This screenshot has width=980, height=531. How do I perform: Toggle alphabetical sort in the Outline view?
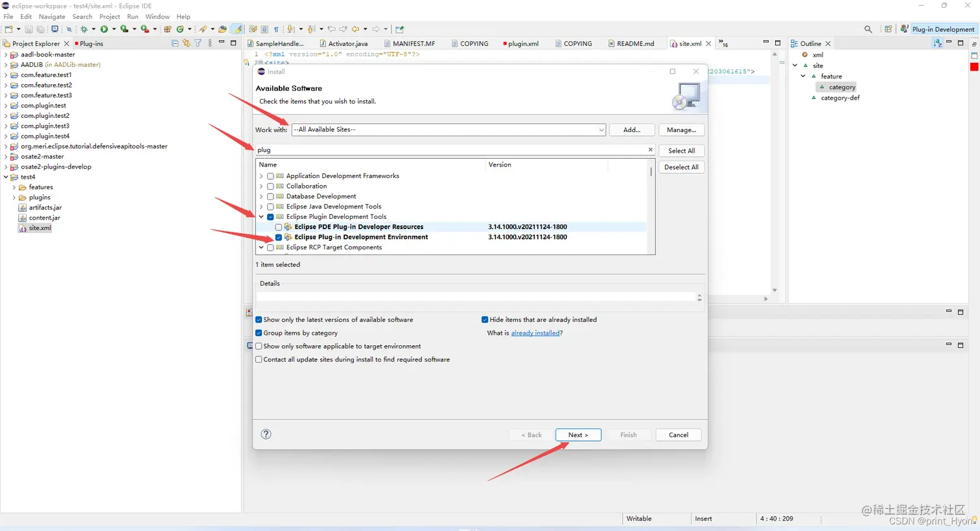pyautogui.click(x=937, y=43)
